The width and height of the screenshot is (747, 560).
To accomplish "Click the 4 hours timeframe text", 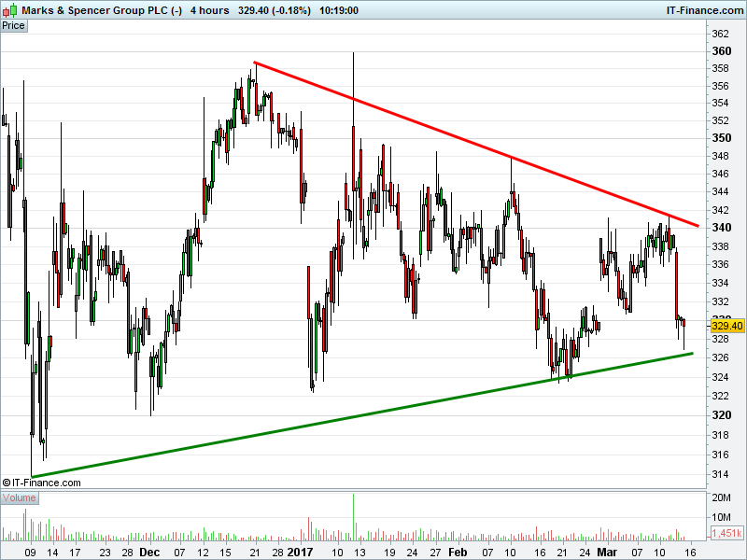I will [209, 10].
